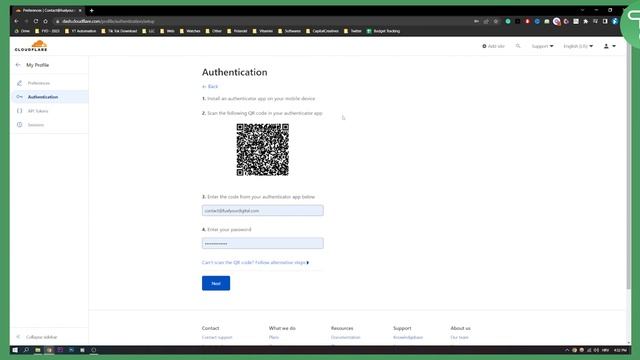This screenshot has height=360, width=640.
Task: Open Windows Start menu
Action: pyautogui.click(x=15, y=350)
